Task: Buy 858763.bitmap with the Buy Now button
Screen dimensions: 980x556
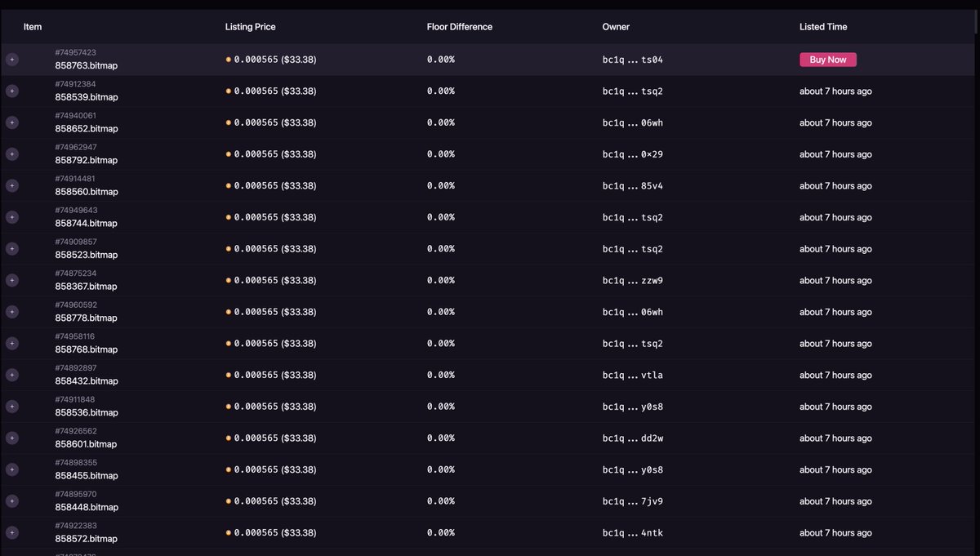Action: pyautogui.click(x=828, y=60)
